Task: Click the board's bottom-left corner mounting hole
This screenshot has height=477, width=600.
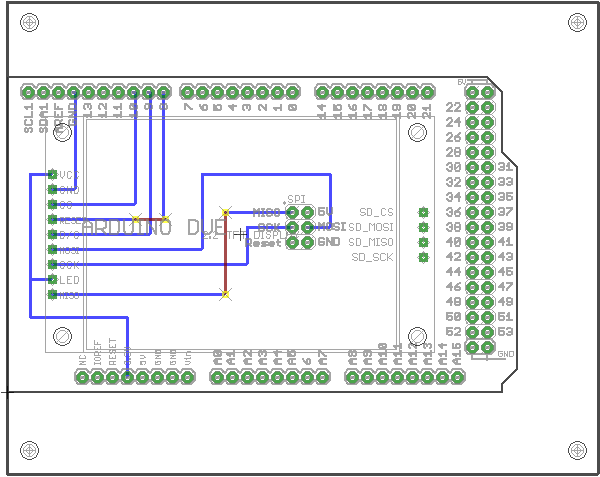Action: click(29, 450)
